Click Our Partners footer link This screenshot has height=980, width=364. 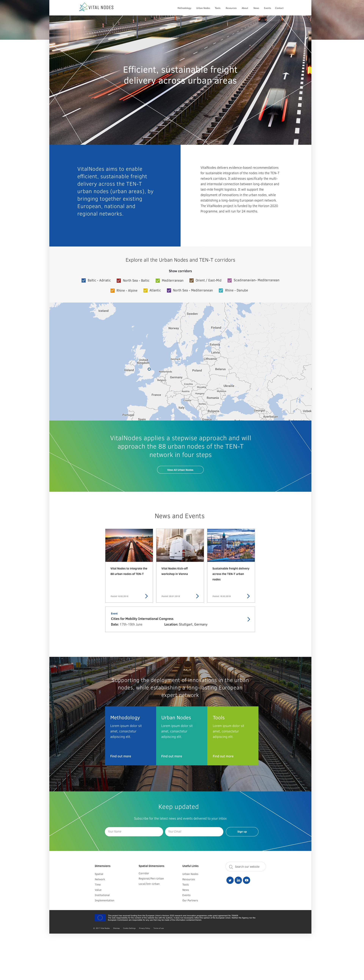click(x=190, y=901)
